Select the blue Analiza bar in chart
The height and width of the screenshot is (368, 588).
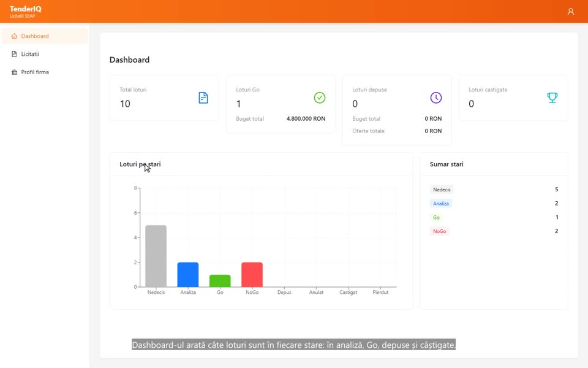(188, 275)
